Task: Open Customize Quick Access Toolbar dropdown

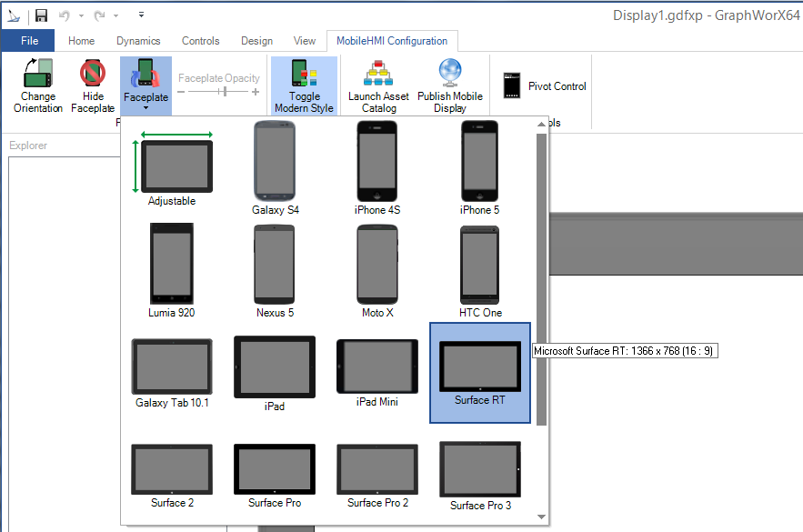Action: tap(141, 15)
